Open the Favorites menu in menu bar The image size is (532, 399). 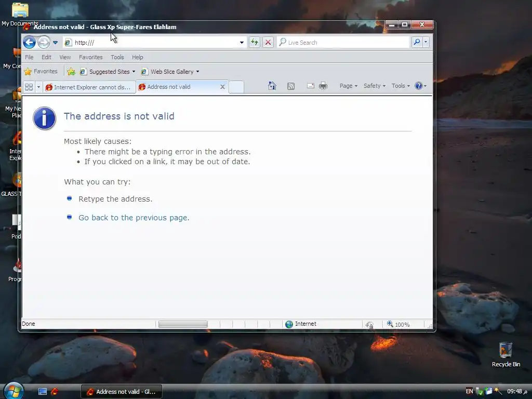pos(90,57)
